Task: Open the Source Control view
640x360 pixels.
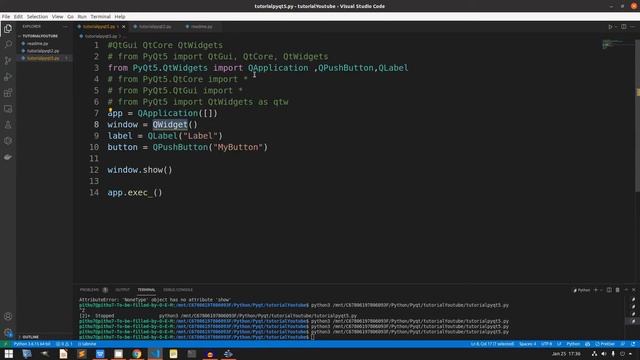Action: 8,60
